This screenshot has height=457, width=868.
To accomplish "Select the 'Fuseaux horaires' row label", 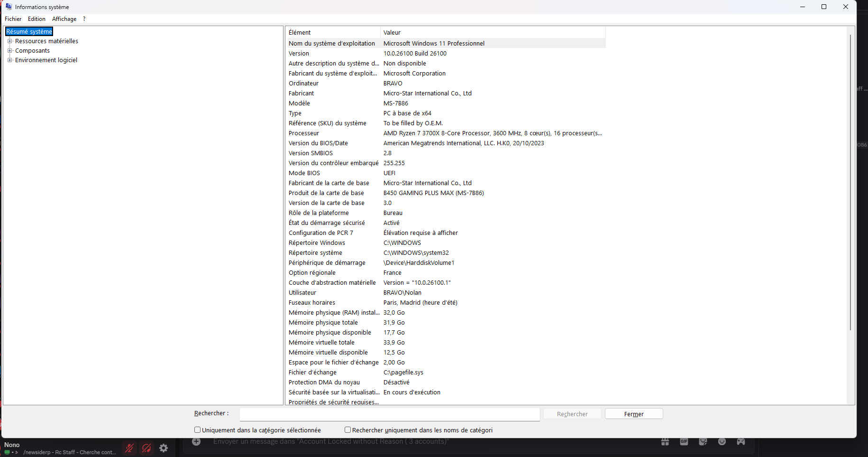I will pyautogui.click(x=312, y=302).
